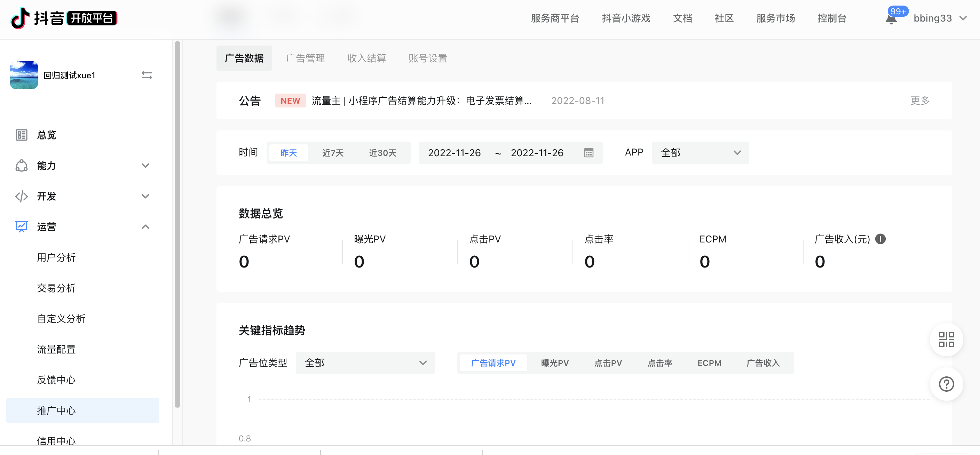Open 社区 in top navigation
980x455 pixels.
coord(724,18)
